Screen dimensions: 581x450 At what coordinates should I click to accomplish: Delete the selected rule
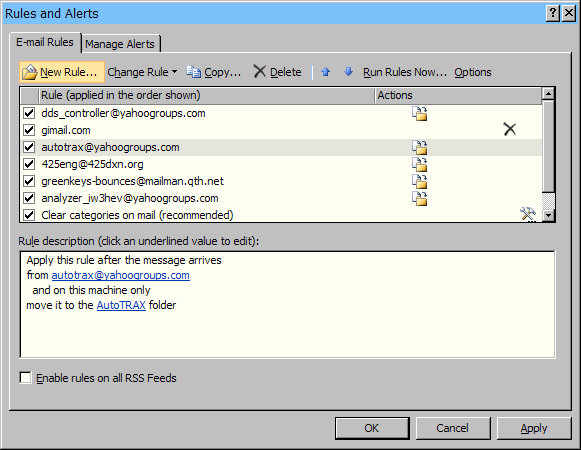pyautogui.click(x=277, y=72)
